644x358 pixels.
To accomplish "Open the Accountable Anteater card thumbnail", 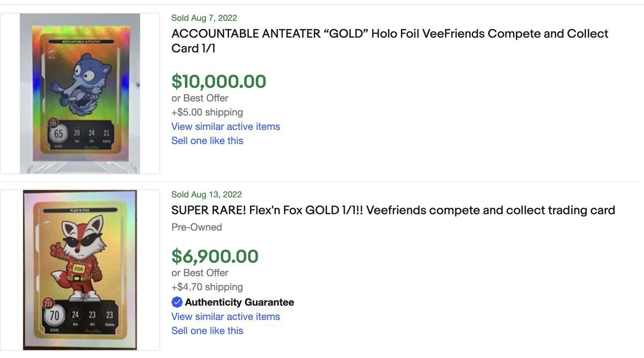I will pyautogui.click(x=80, y=93).
